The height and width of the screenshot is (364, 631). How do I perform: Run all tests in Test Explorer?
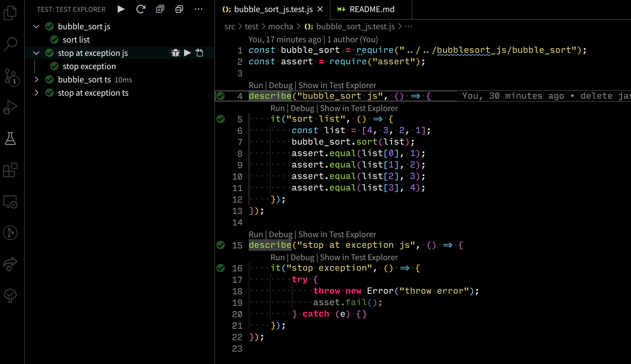coord(121,9)
